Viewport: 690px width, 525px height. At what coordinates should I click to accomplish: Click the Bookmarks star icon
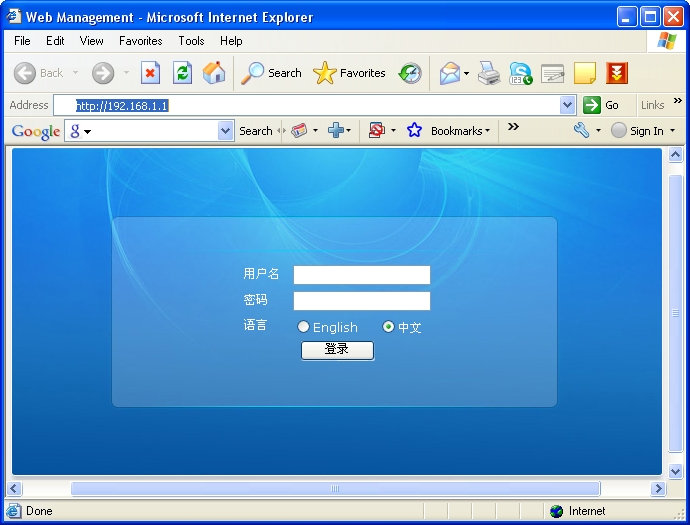414,130
